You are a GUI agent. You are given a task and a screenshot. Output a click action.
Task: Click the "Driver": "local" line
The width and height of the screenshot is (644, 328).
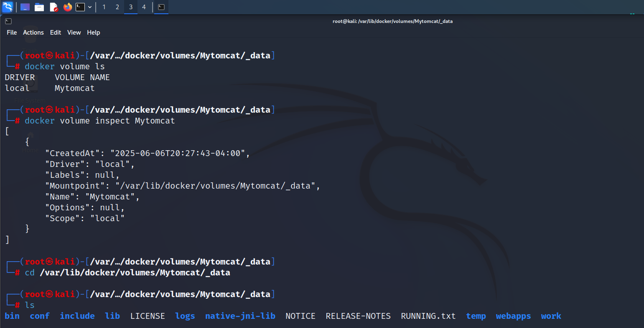click(x=90, y=164)
